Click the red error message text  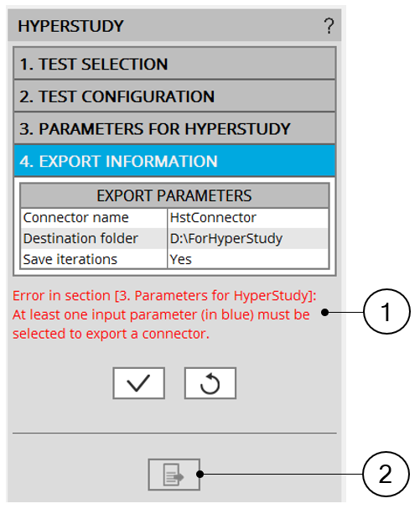tap(164, 314)
